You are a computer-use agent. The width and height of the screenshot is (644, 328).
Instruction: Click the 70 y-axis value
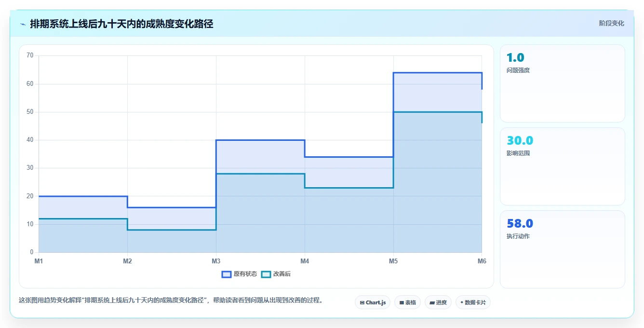click(30, 55)
